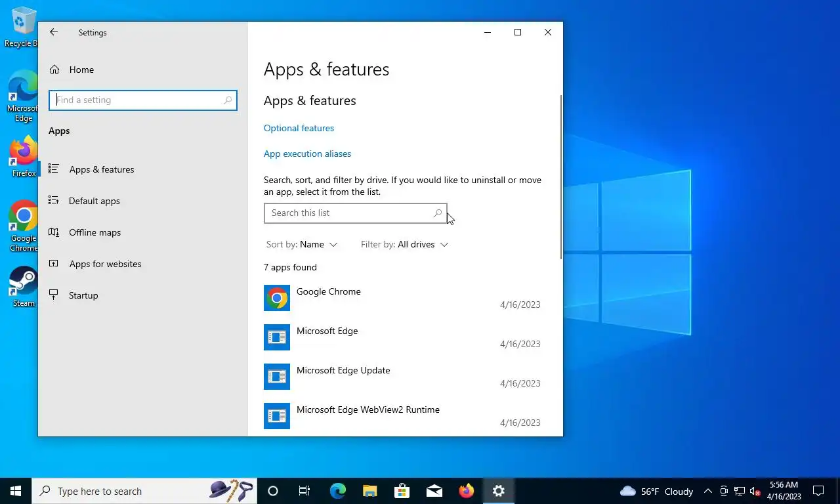Open the 56°F Cloudy weather widget
The image size is (840, 504).
pyautogui.click(x=656, y=491)
